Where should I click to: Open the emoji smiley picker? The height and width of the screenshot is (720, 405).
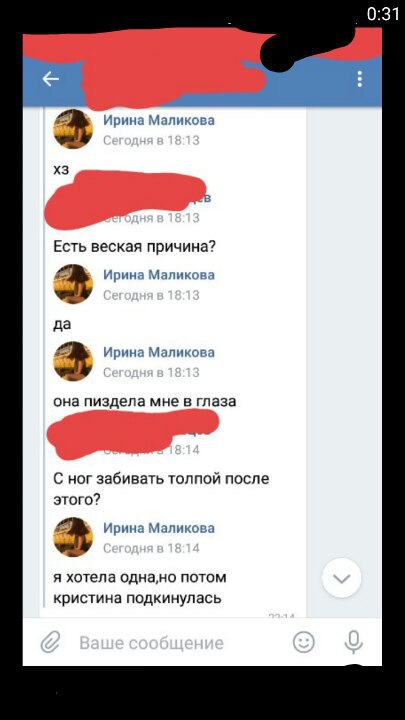[304, 642]
